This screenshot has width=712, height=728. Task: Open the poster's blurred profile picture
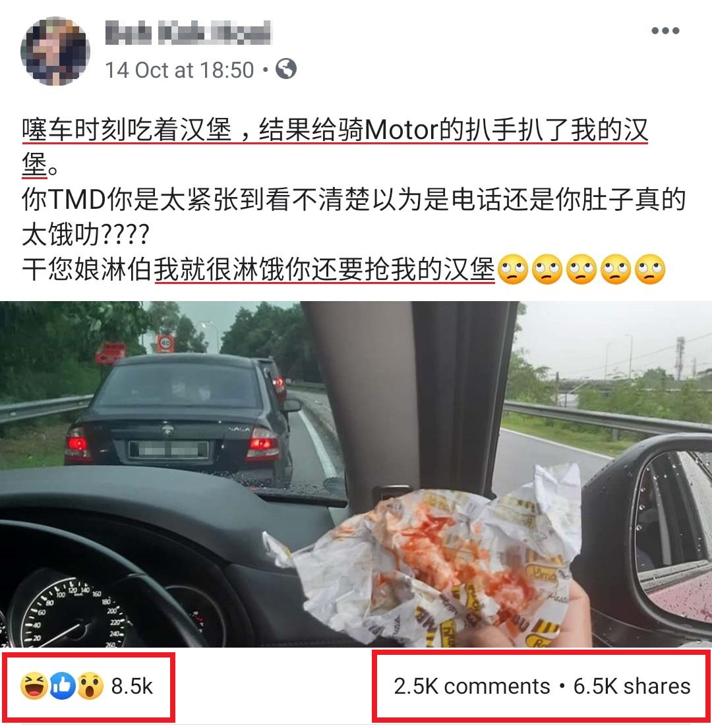tap(55, 51)
